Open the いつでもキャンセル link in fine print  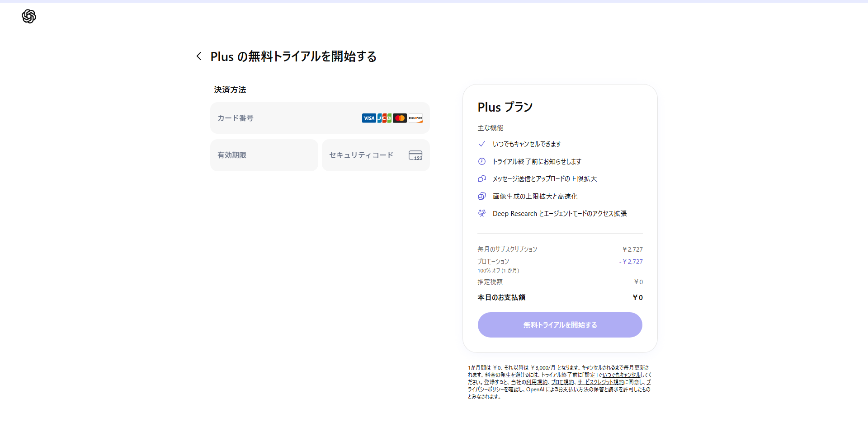click(621, 375)
